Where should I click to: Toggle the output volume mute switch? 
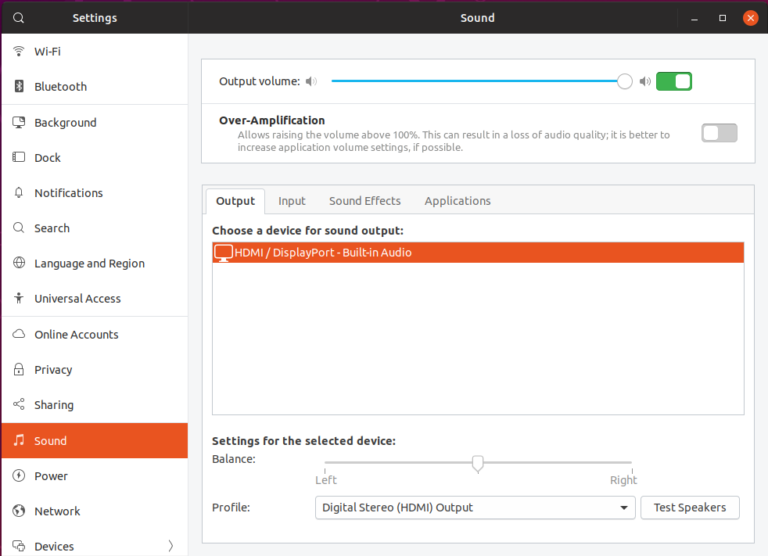(x=674, y=81)
